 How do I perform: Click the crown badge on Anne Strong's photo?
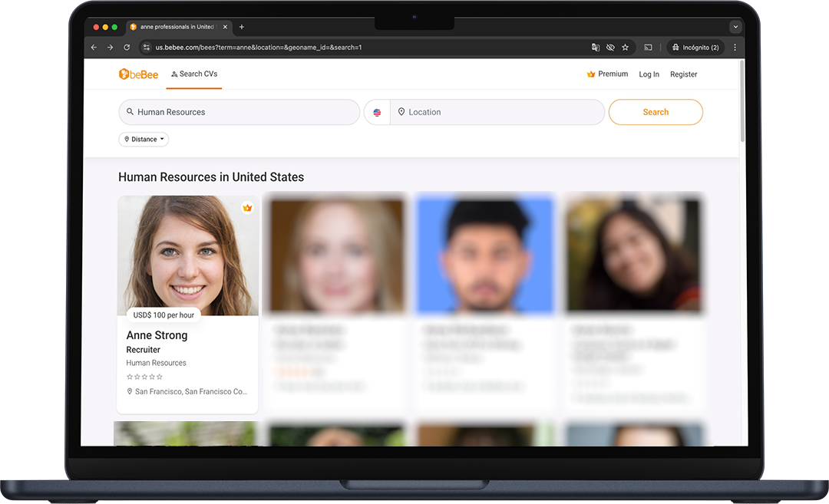point(247,208)
